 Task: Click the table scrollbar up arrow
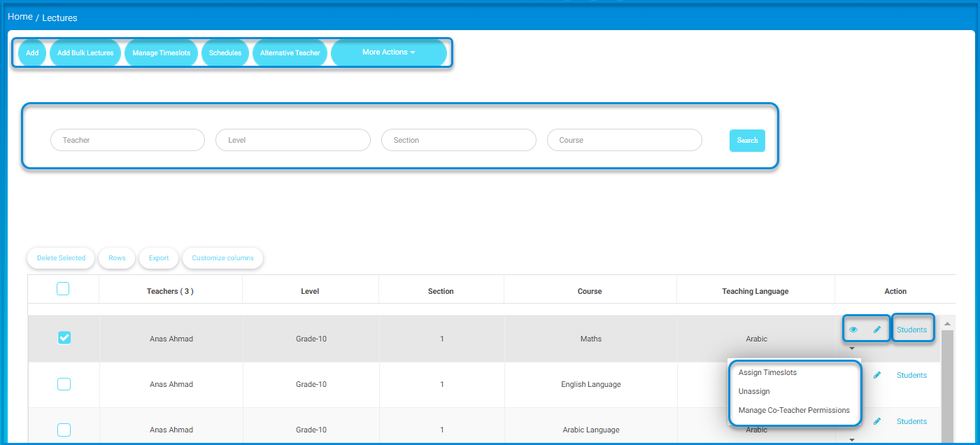point(948,324)
